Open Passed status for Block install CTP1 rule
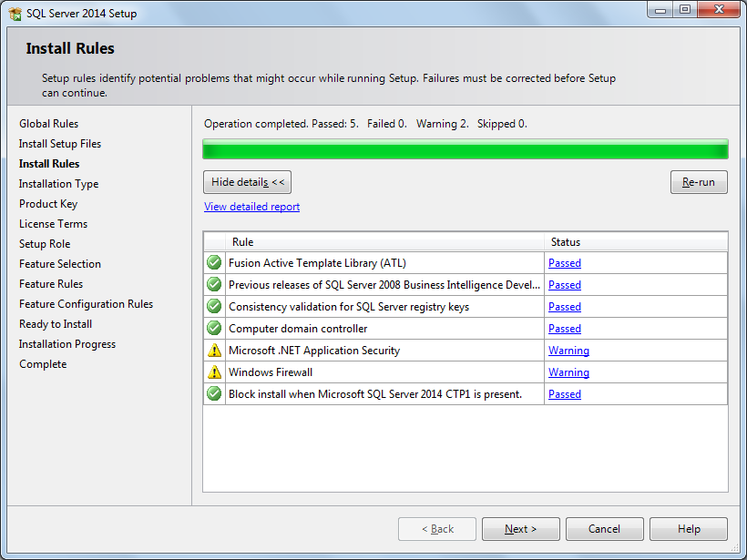The height and width of the screenshot is (560, 747). point(565,394)
